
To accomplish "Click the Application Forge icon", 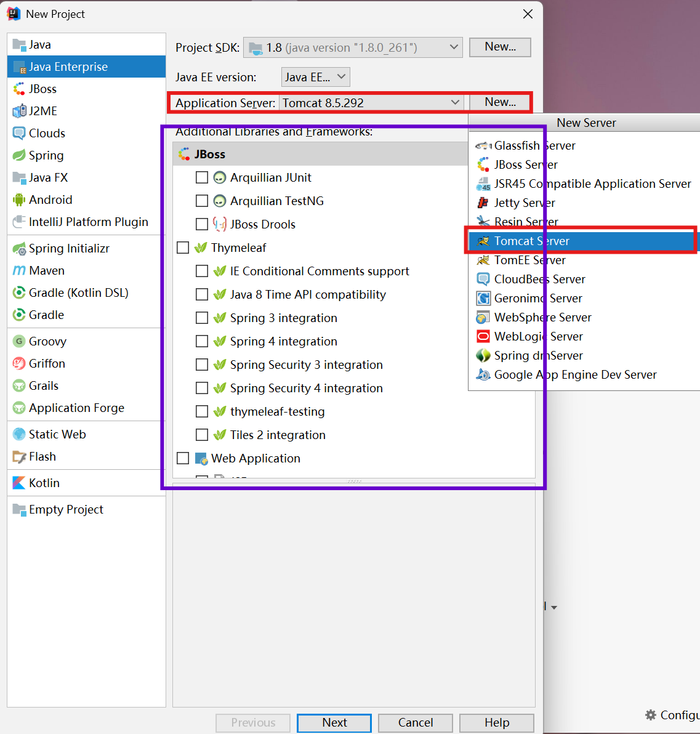I will 19,408.
